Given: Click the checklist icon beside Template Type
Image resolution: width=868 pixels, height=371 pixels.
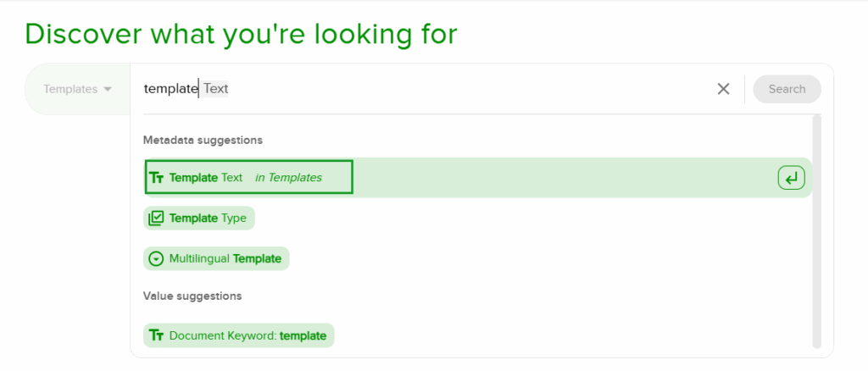Looking at the screenshot, I should click(156, 219).
